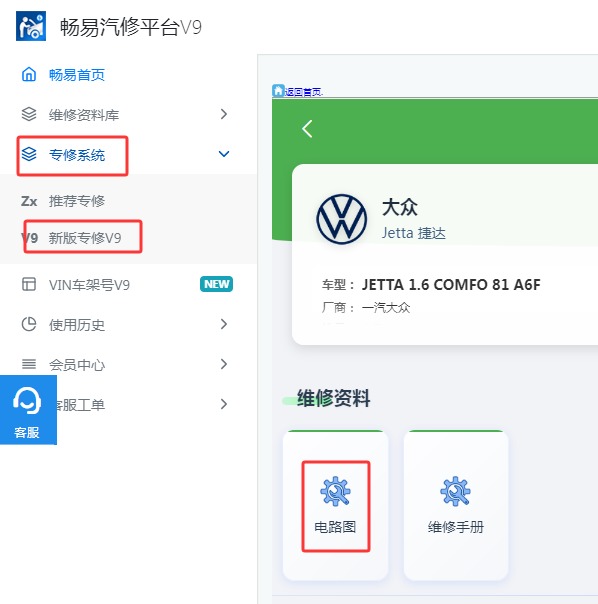
Task: Click the headset icon in 客服 widget
Action: pos(27,401)
